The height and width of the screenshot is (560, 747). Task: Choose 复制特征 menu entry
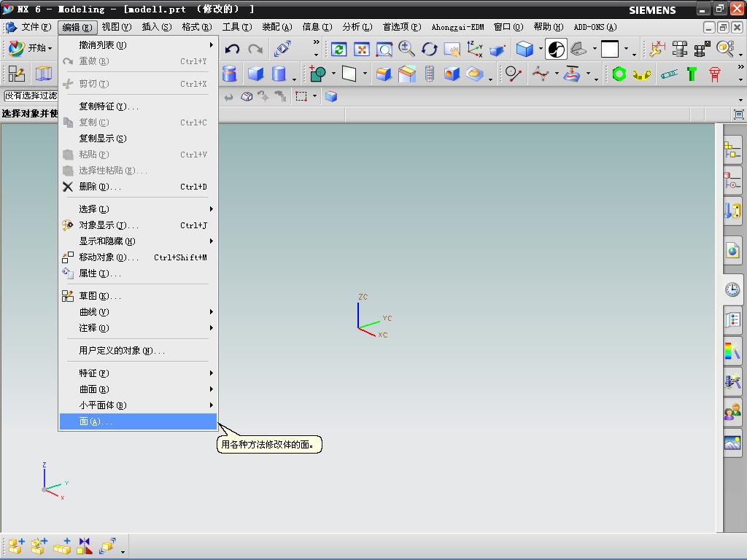(x=138, y=106)
